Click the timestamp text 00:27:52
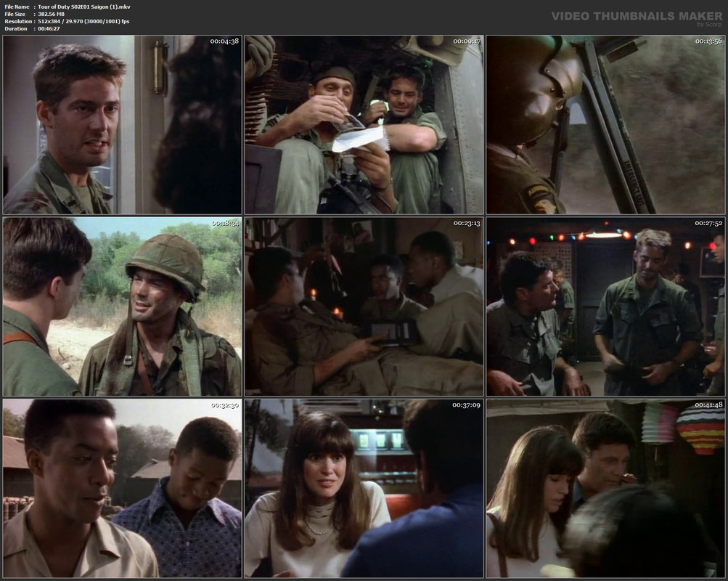The image size is (728, 581). tap(708, 224)
